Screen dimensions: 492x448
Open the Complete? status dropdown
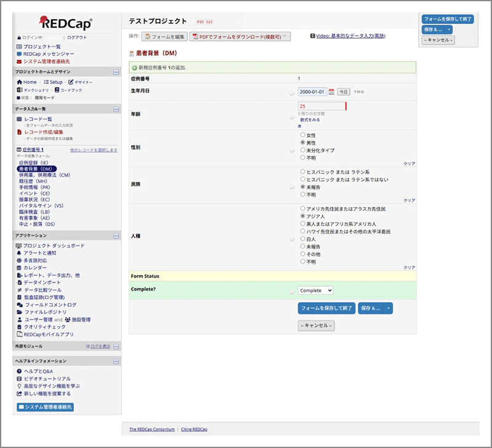point(315,290)
